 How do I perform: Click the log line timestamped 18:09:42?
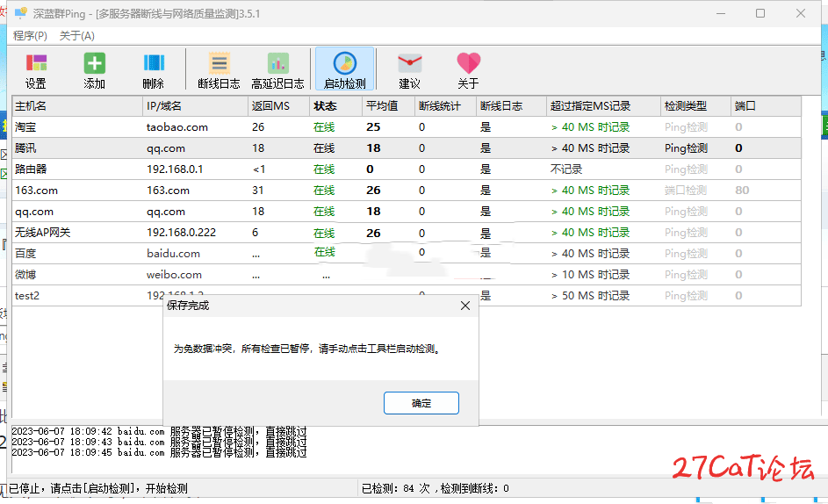[x=159, y=432]
